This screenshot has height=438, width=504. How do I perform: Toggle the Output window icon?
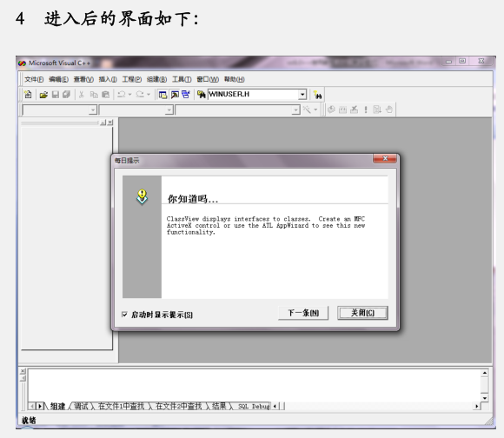(175, 95)
